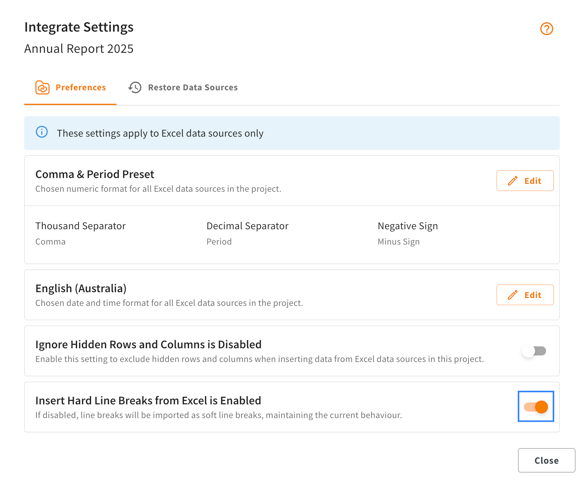Click the Thousand Separator Comma value
The width and height of the screenshot is (584, 482).
tap(50, 242)
